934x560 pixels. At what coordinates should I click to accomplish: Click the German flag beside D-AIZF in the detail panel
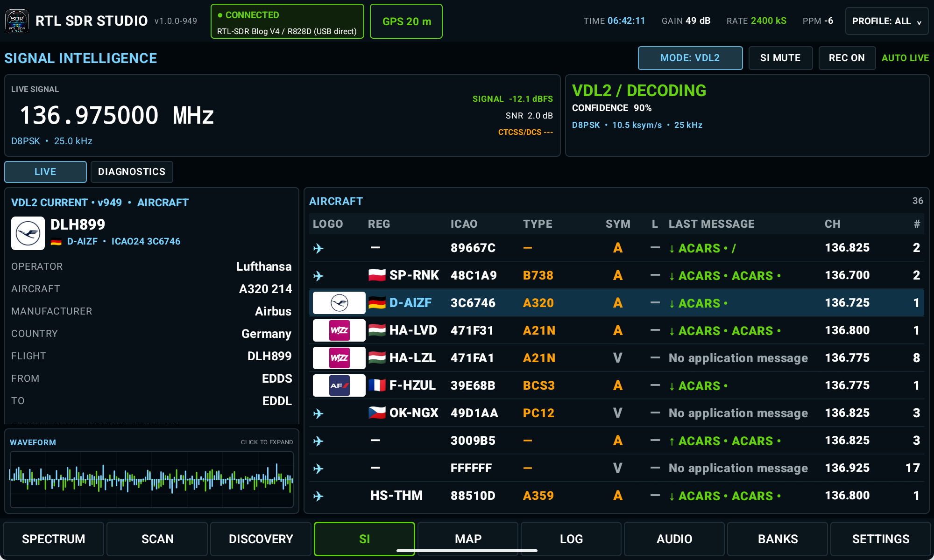[56, 242]
